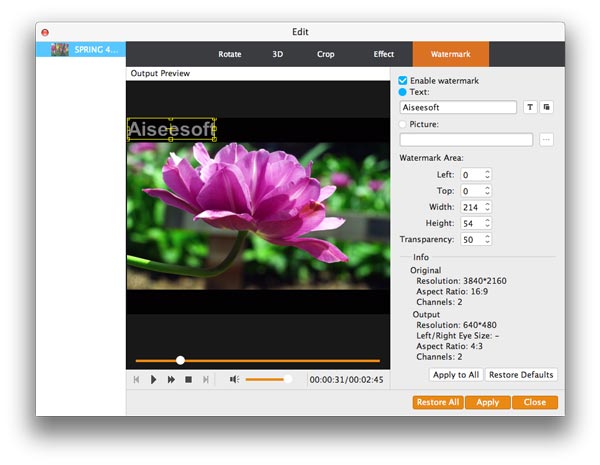
Task: Click the orange Apply button
Action: [x=488, y=402]
